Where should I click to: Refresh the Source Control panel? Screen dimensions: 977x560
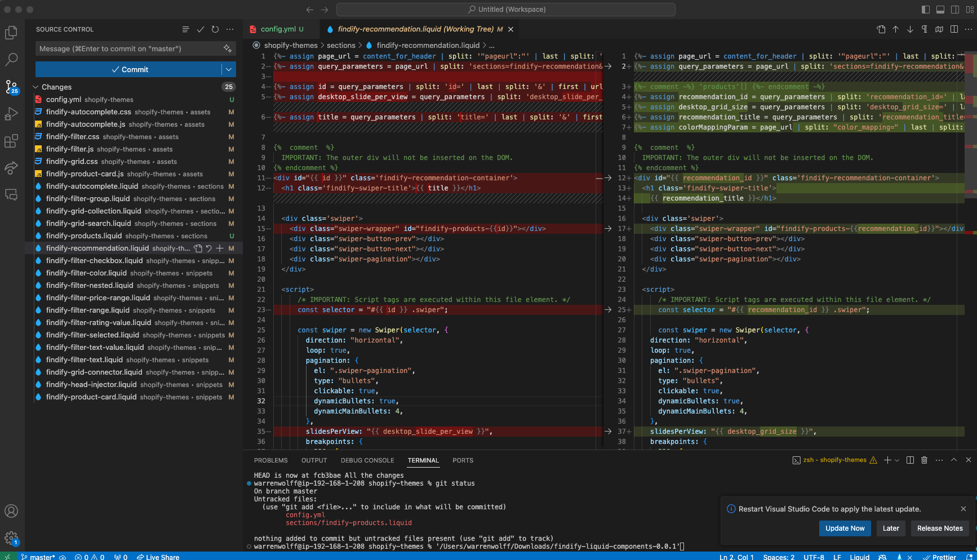point(215,29)
